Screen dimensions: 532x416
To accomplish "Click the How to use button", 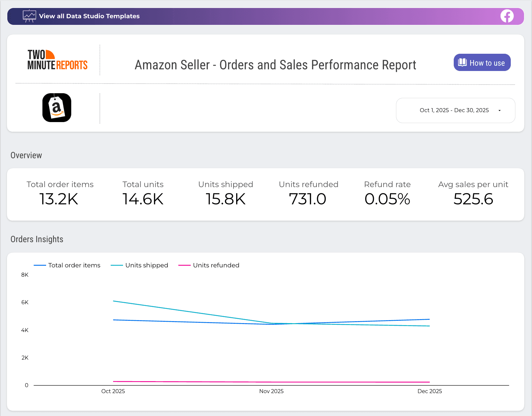I will point(482,62).
